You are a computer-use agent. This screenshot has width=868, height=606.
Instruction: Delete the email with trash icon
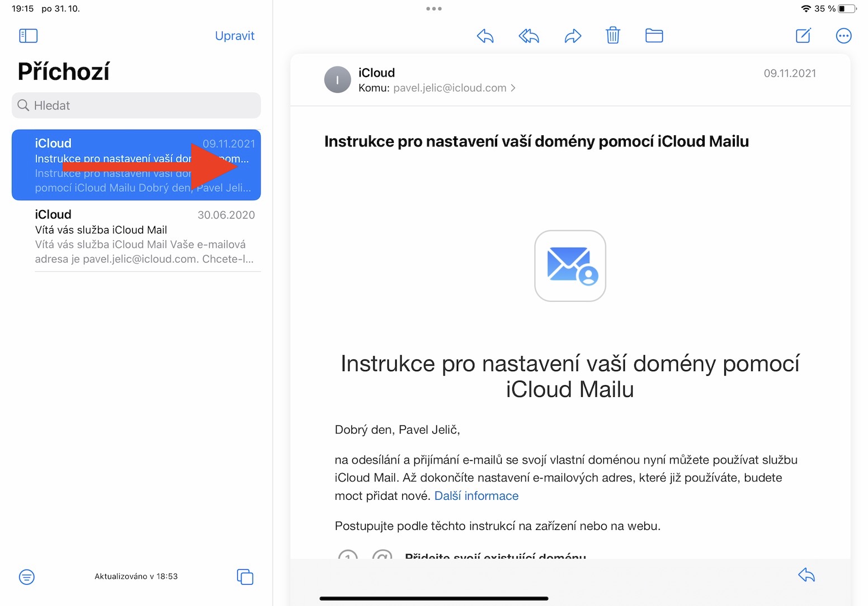tap(613, 36)
